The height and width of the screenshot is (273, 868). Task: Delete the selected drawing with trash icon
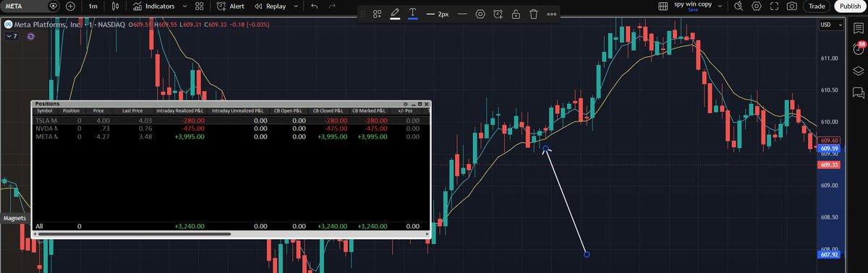pos(534,14)
